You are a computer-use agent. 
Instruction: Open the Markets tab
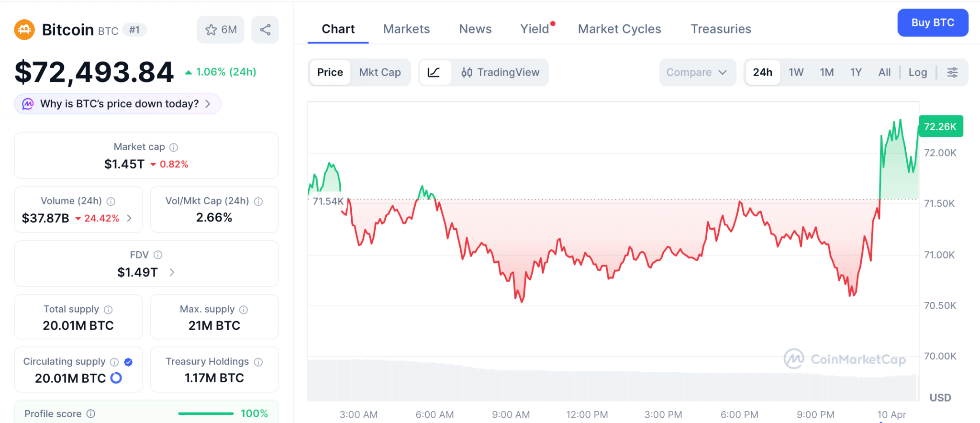click(406, 29)
